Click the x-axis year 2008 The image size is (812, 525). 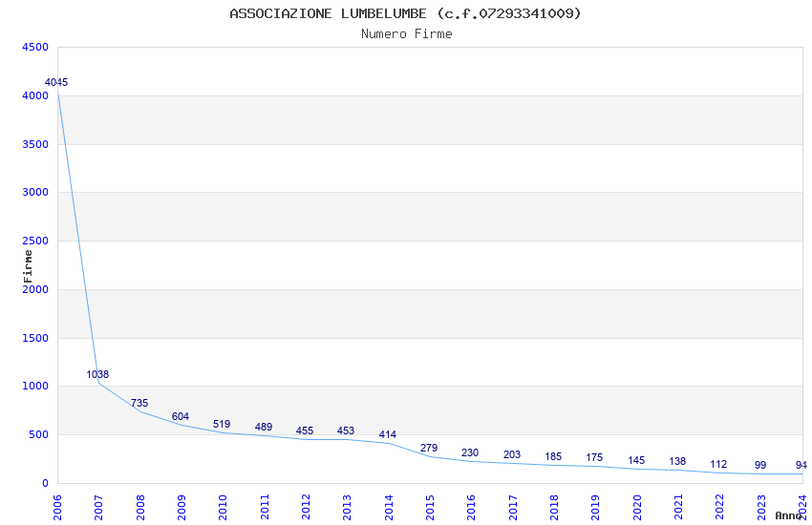(x=140, y=508)
